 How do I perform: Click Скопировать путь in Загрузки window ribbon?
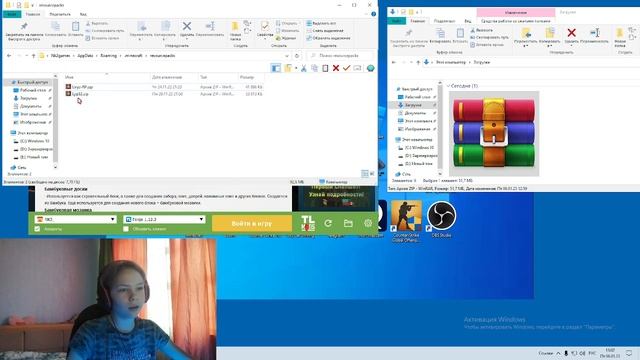point(489,37)
